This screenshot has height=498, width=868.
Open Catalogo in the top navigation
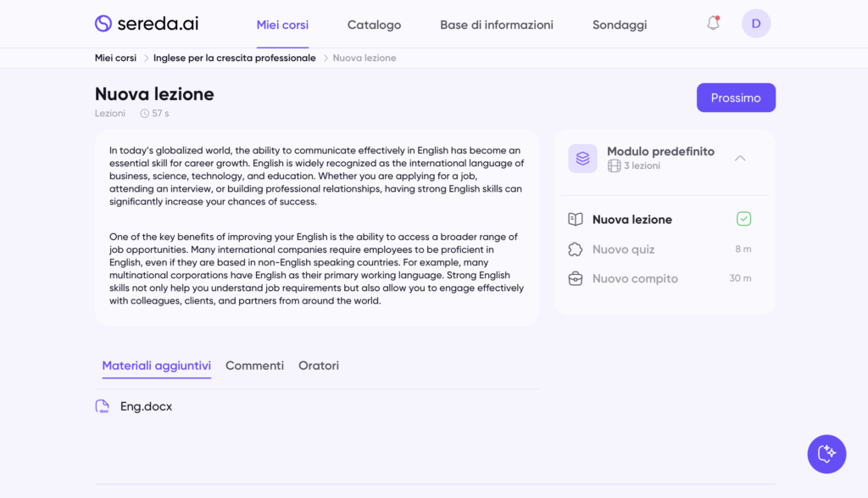pos(374,25)
